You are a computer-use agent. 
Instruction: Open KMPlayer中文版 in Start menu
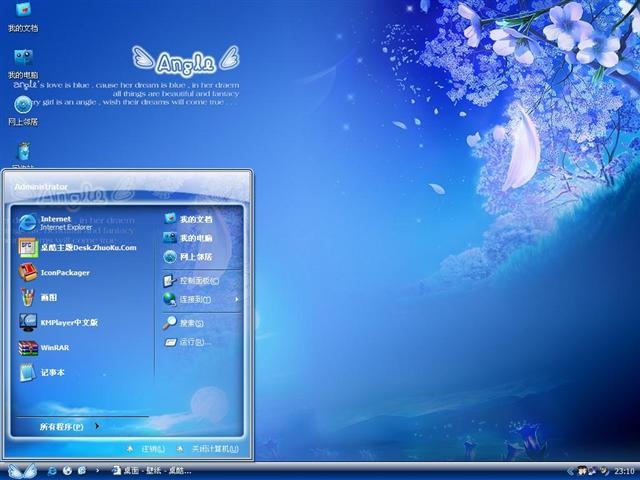pos(68,322)
